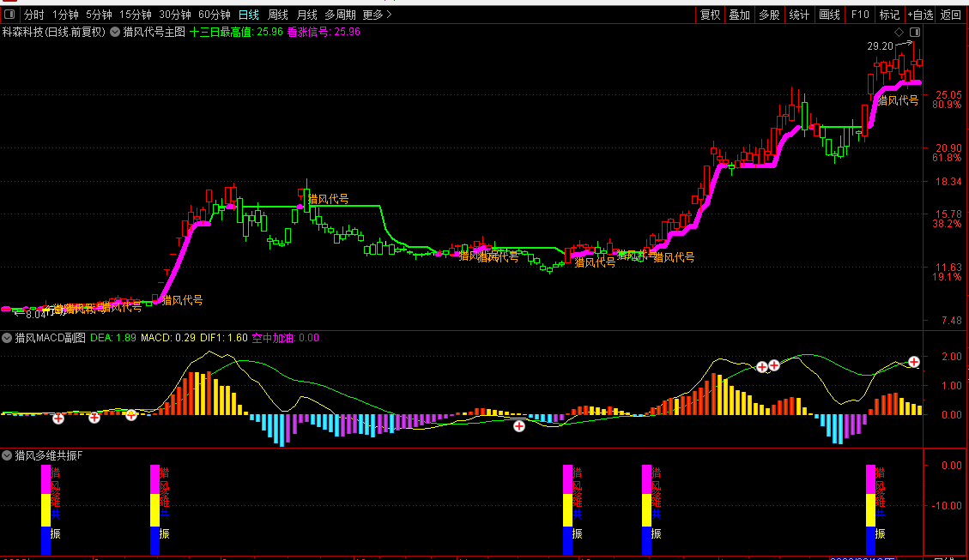Click the stock title 科森科技(日线,前复权)
The width and height of the screenshot is (969, 560).
pyautogui.click(x=54, y=32)
